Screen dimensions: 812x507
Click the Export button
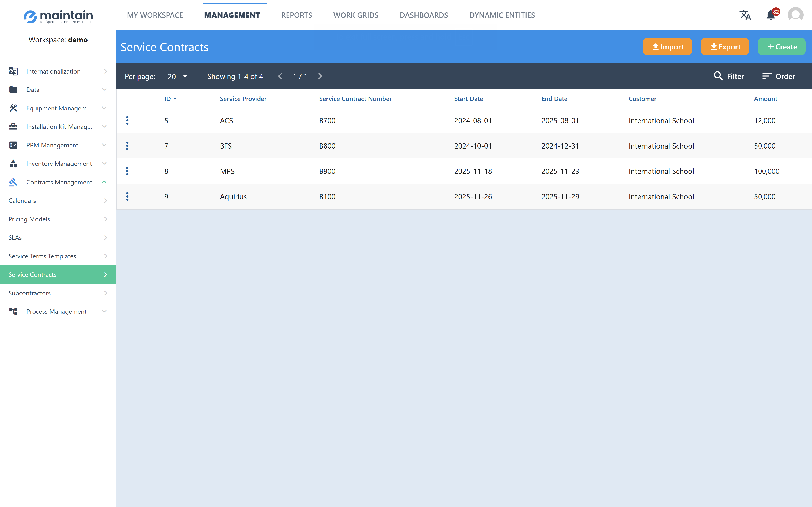[725, 47]
